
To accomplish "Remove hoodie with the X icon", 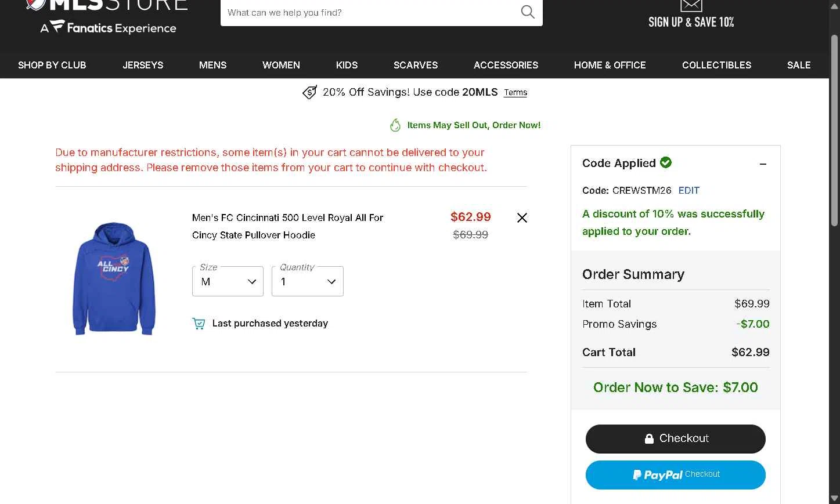I will click(522, 217).
